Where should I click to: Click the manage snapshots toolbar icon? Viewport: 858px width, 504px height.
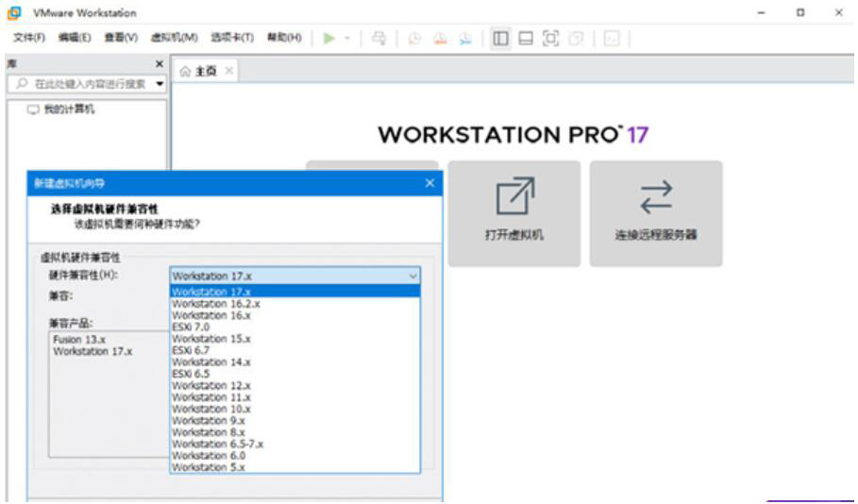point(465,39)
